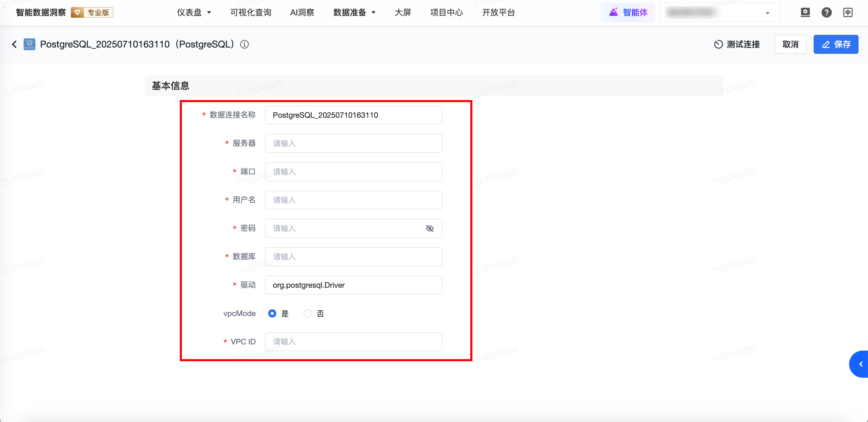
Task: Click the back arrow next to connection title
Action: (14, 44)
